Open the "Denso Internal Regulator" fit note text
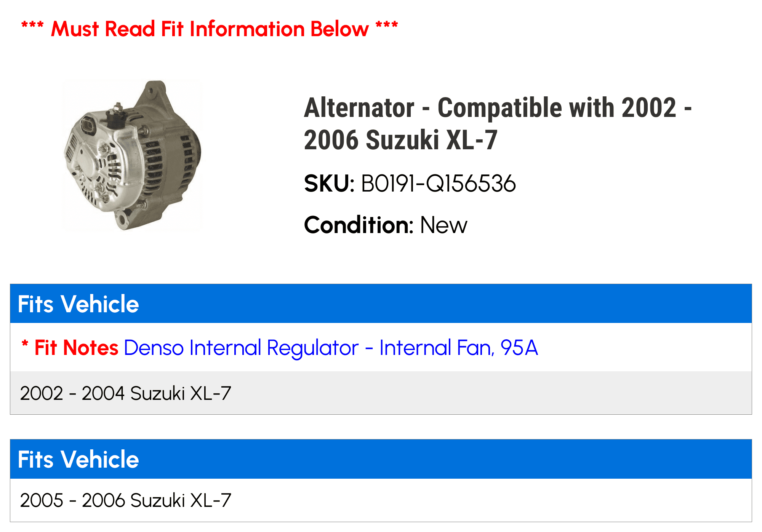 click(331, 348)
